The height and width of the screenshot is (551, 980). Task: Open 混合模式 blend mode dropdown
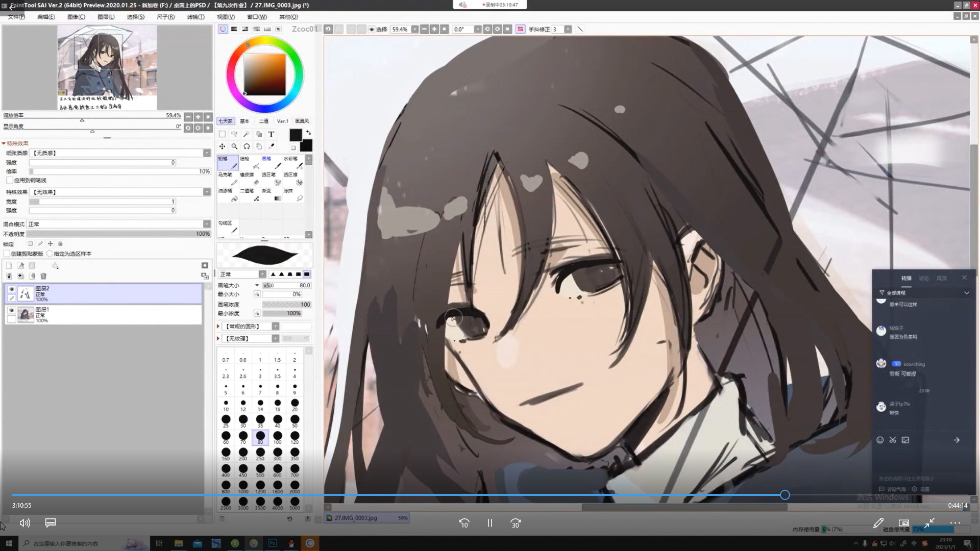pos(207,224)
